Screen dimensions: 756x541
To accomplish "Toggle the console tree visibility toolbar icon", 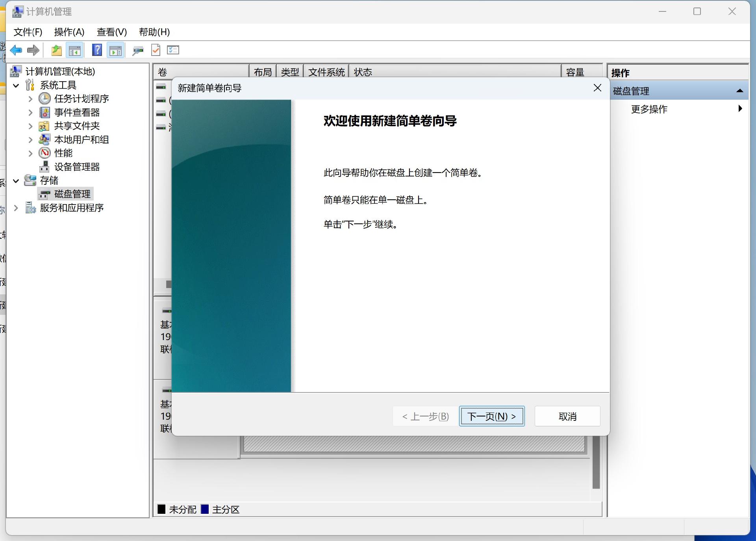I will [x=75, y=50].
